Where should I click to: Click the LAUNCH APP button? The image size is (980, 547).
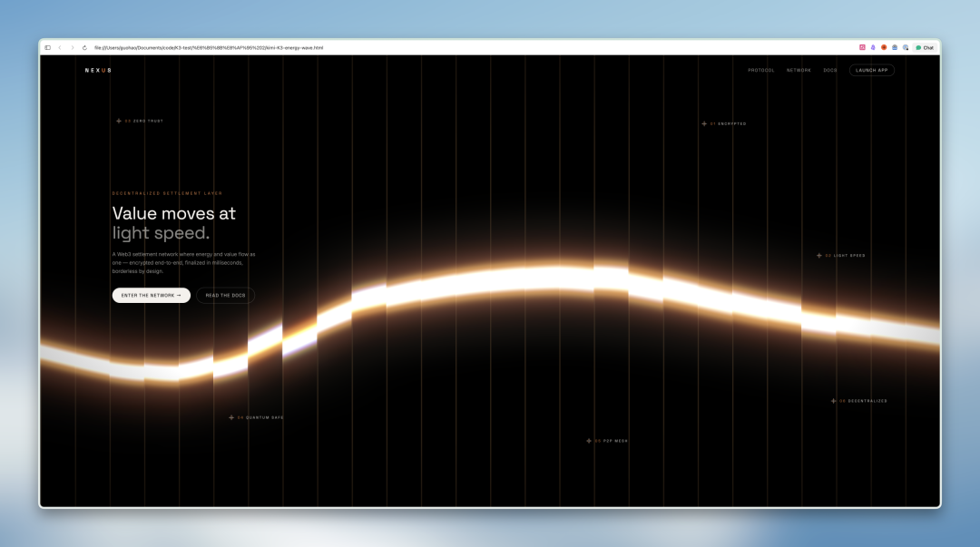point(871,70)
